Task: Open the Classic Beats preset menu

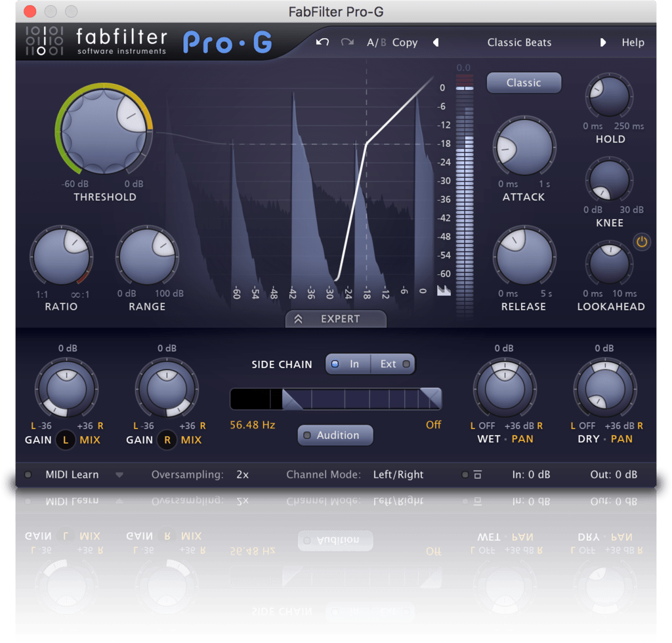Action: coord(519,42)
